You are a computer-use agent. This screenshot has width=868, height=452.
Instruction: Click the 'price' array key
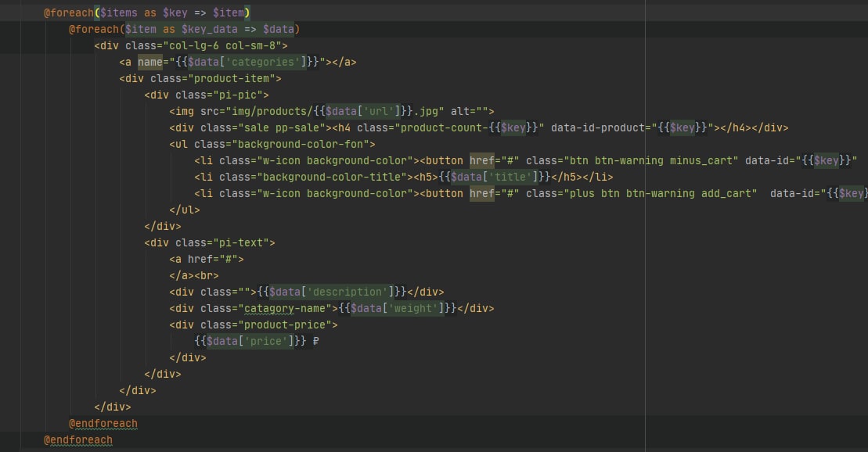(265, 342)
